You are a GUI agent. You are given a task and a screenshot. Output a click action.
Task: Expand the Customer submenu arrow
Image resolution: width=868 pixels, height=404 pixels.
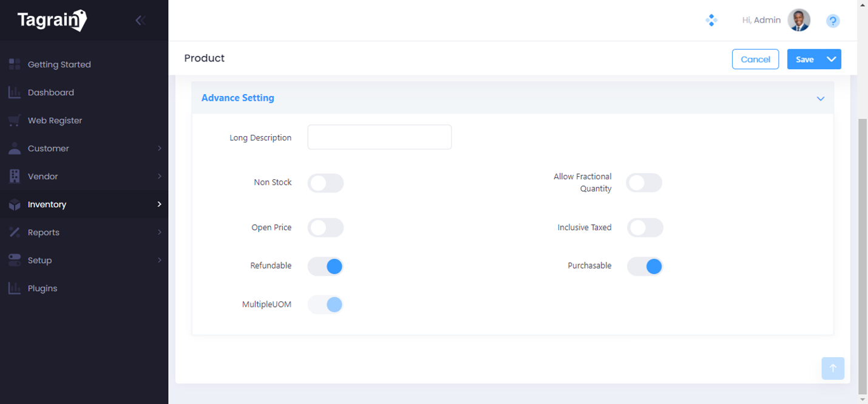[160, 148]
